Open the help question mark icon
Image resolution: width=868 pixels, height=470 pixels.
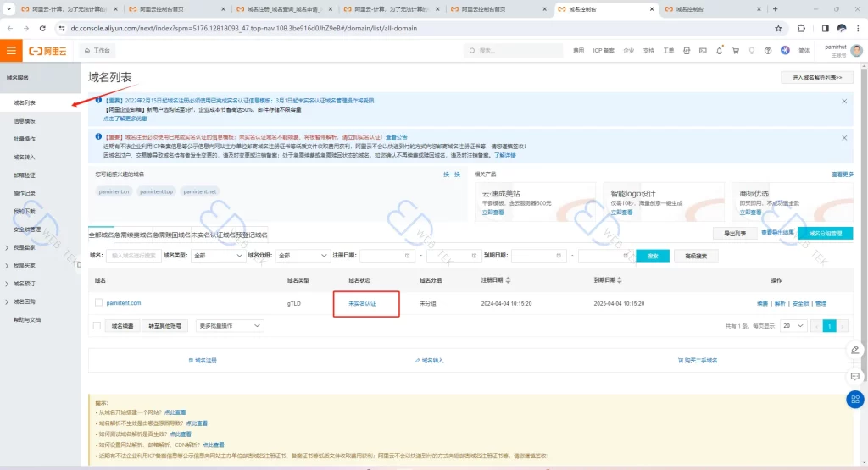pos(768,50)
